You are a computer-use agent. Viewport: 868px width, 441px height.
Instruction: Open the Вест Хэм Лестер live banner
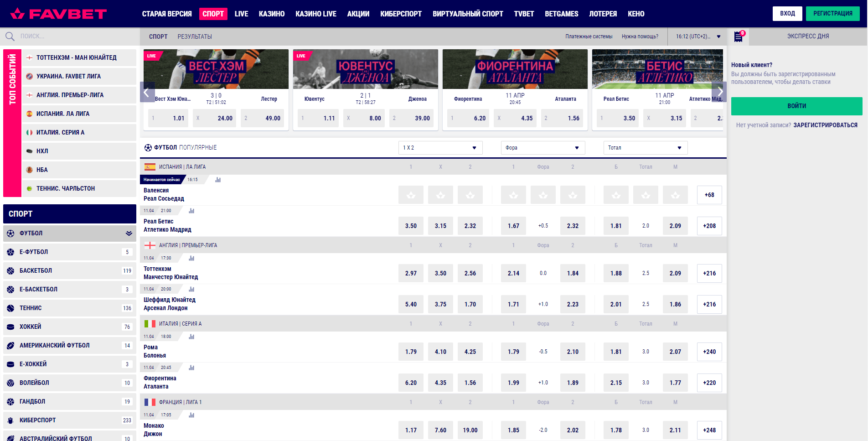pos(216,69)
